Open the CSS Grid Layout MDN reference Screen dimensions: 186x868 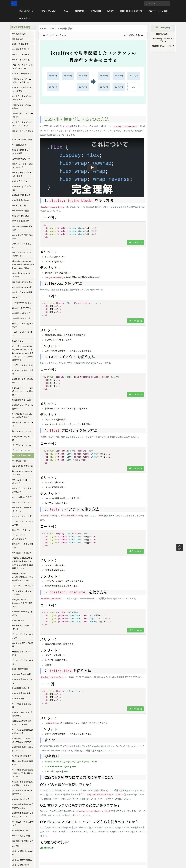coord(57,771)
